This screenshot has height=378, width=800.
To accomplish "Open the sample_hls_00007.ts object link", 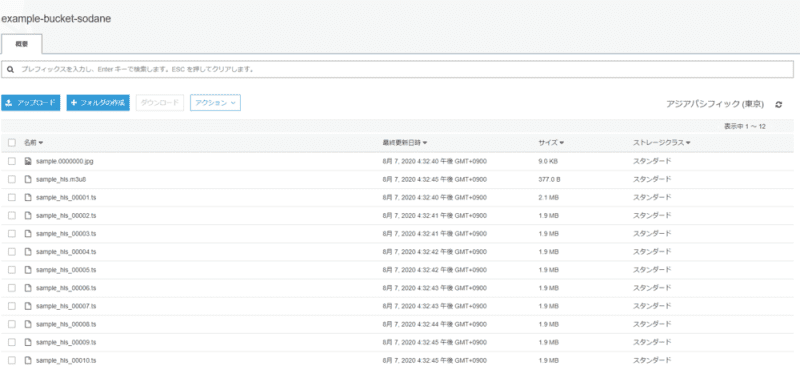I will (66, 306).
